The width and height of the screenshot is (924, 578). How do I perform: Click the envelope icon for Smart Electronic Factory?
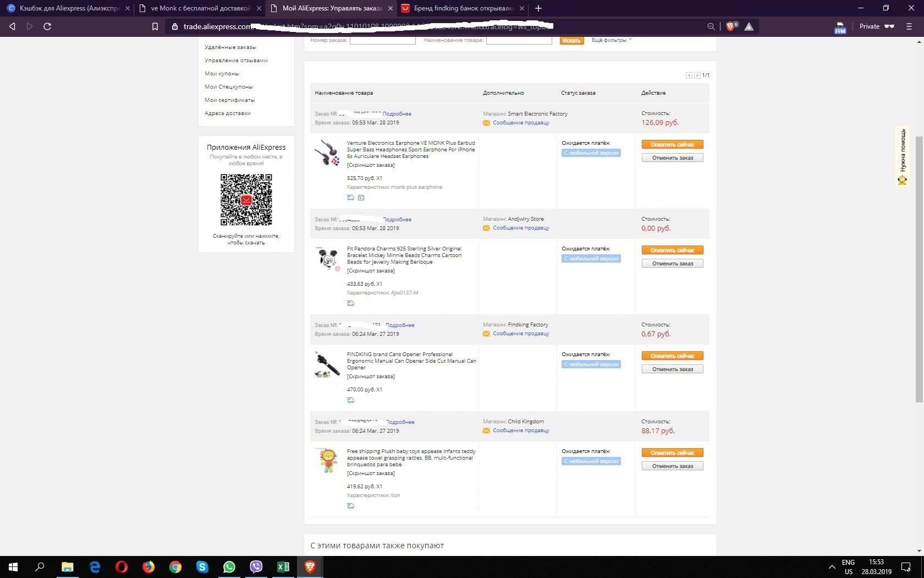[x=486, y=123]
